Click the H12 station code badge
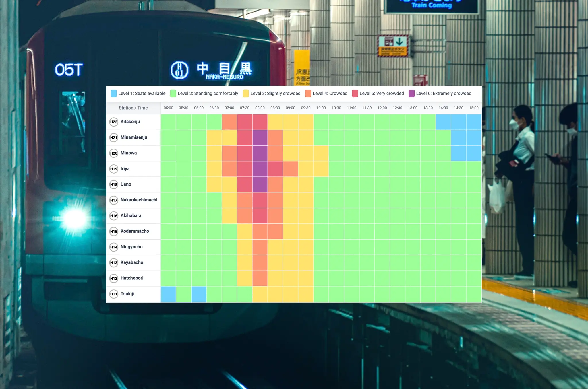 114,278
